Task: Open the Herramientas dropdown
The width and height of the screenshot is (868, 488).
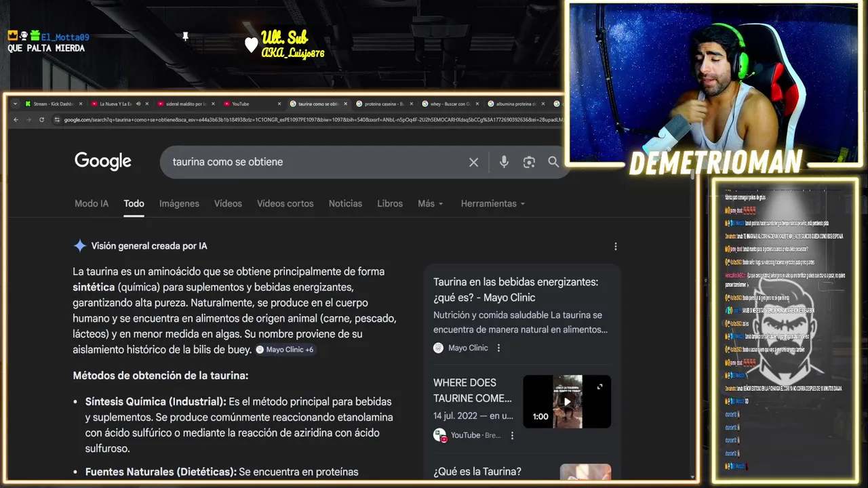Action: pyautogui.click(x=493, y=203)
